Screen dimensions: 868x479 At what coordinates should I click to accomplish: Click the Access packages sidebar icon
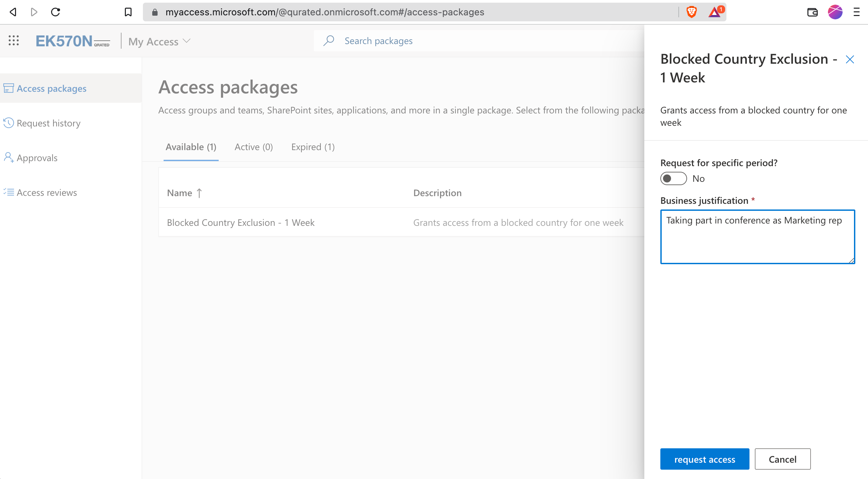(8, 88)
